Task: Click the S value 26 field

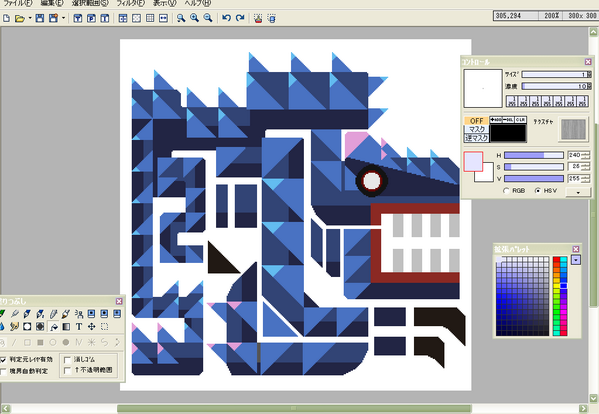Action: coord(575,167)
